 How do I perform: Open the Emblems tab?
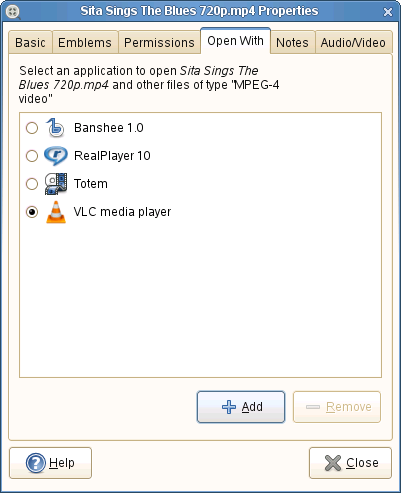(x=85, y=42)
